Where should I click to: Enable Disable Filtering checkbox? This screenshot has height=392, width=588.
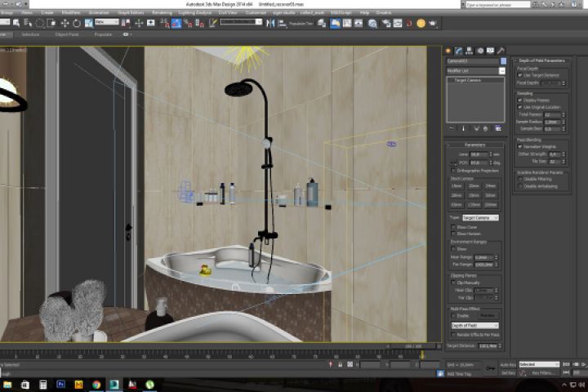coord(519,180)
